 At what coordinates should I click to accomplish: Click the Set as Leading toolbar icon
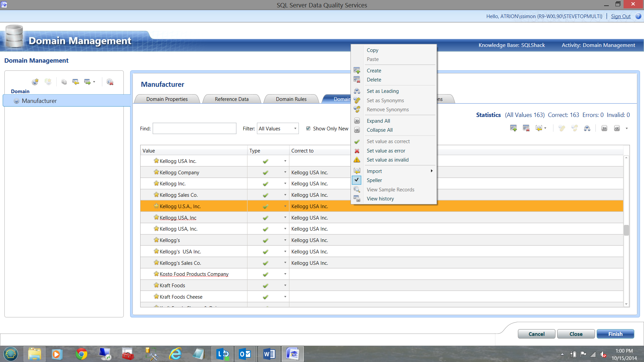587,128
